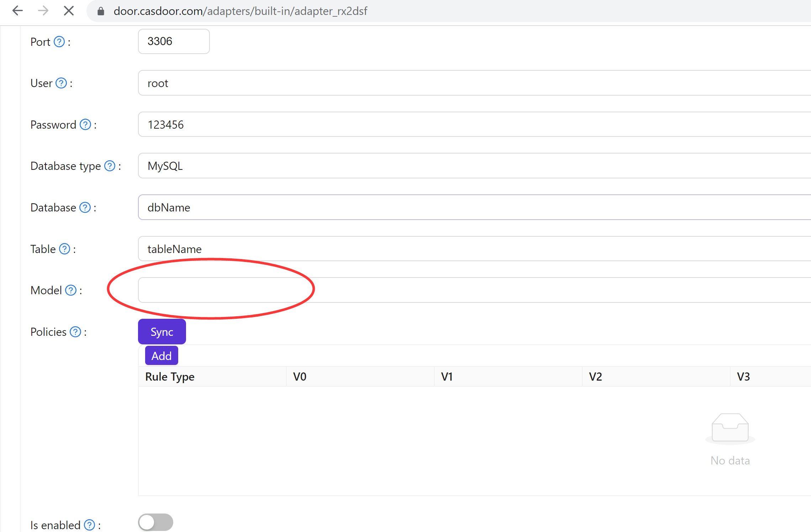The width and height of the screenshot is (811, 532).
Task: Click the Rule Type column header
Action: (x=170, y=376)
